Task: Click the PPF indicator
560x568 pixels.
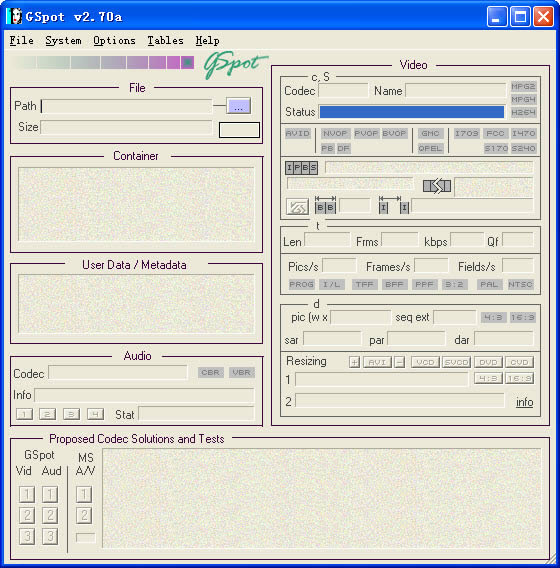Action: (425, 285)
